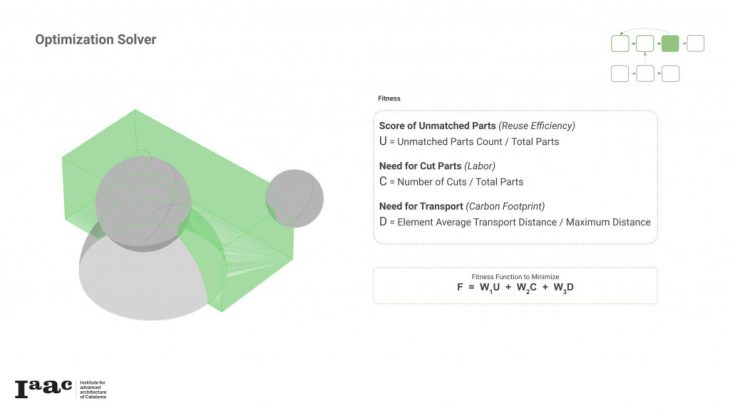Select the middle box in the bottom workflow row
Screen dimensions: 730x411
(x=645, y=73)
